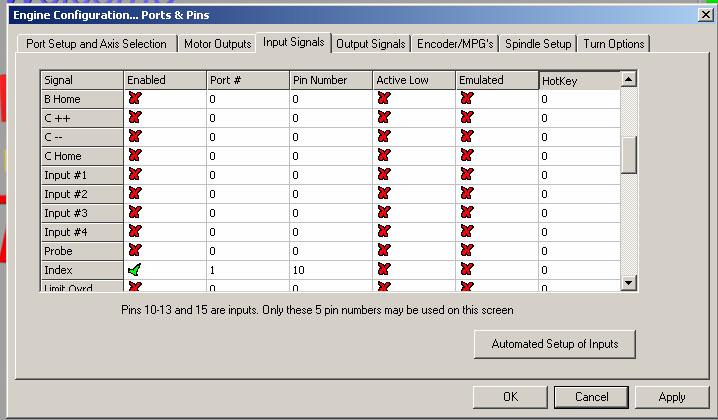Open the Encoder/MPG's tab
The width and height of the screenshot is (718, 420).
click(455, 44)
